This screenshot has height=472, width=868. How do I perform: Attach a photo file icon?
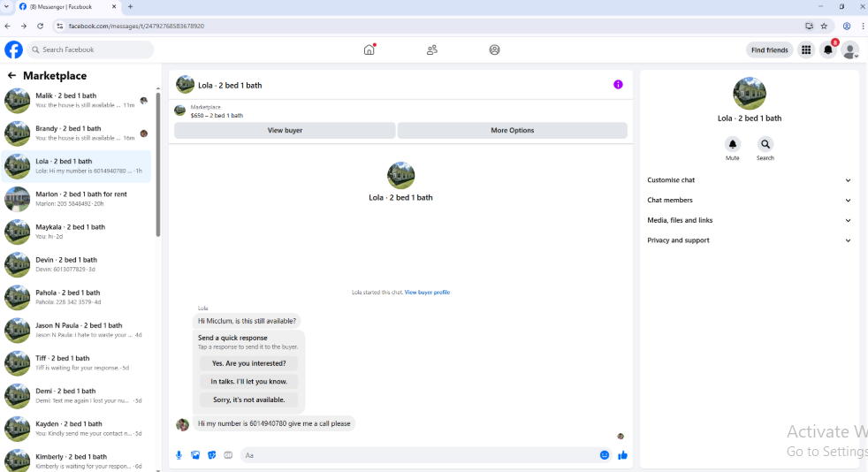point(195,455)
